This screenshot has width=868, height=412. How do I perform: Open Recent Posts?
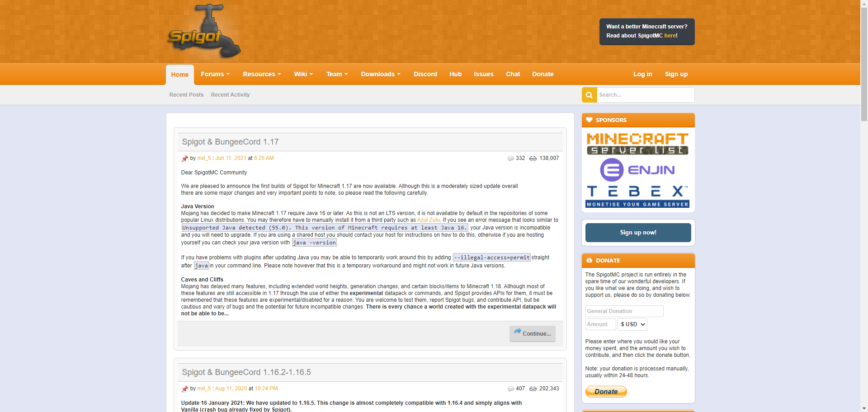coord(186,95)
